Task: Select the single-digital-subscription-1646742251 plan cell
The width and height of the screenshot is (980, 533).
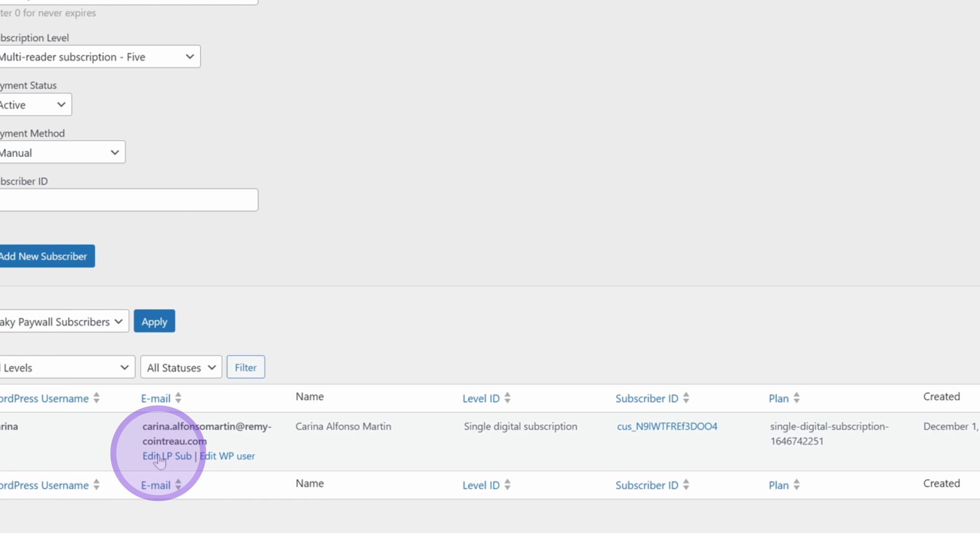Action: (829, 434)
